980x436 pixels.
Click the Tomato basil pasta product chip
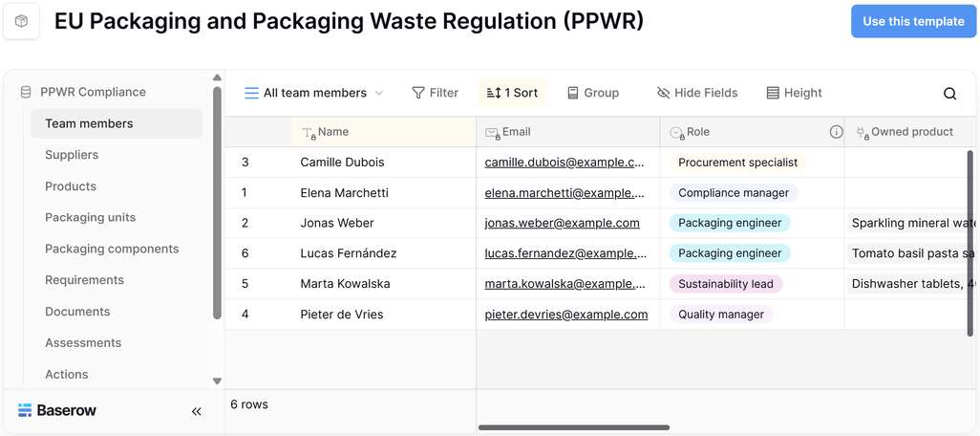tap(912, 254)
